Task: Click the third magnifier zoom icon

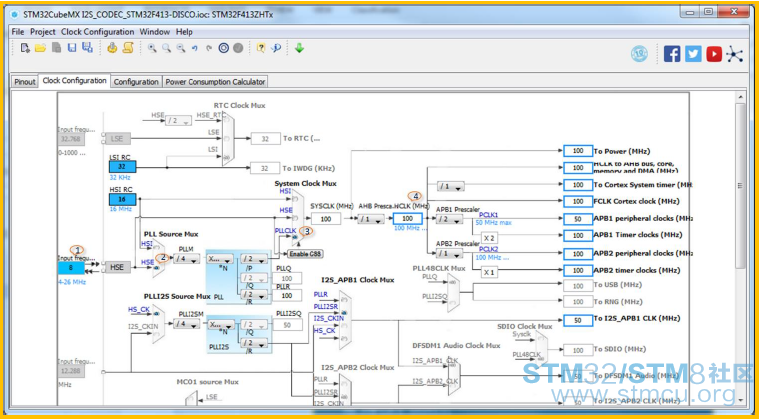Action: [x=180, y=48]
